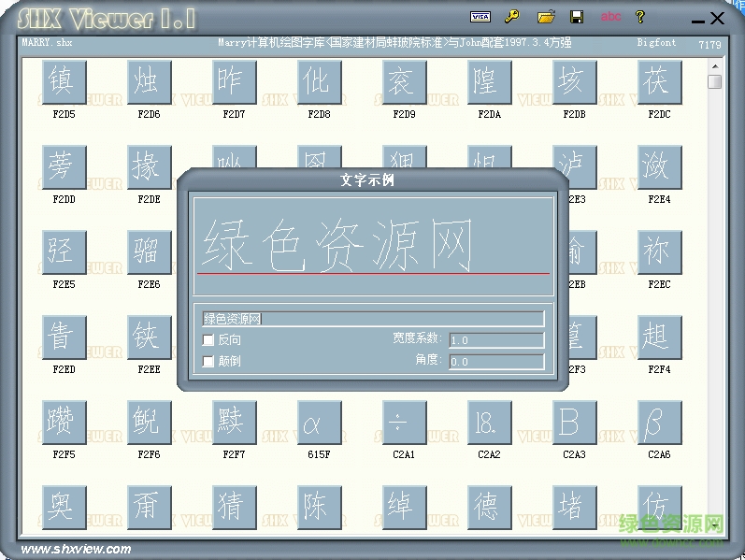This screenshot has width=745, height=560.
Task: Select the beta glyph tile C2A6
Action: tap(659, 423)
